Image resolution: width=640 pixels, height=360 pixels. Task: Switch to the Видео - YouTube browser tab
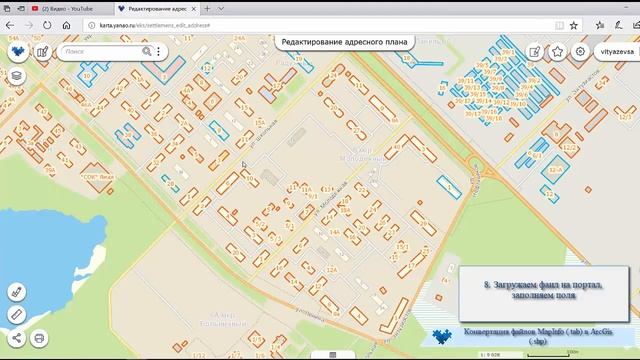(x=68, y=9)
